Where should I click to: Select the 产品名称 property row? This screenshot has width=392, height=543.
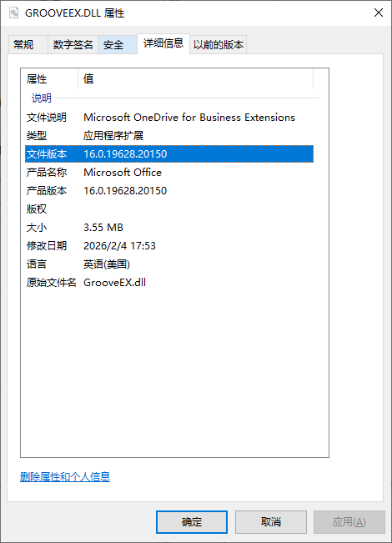click(169, 173)
